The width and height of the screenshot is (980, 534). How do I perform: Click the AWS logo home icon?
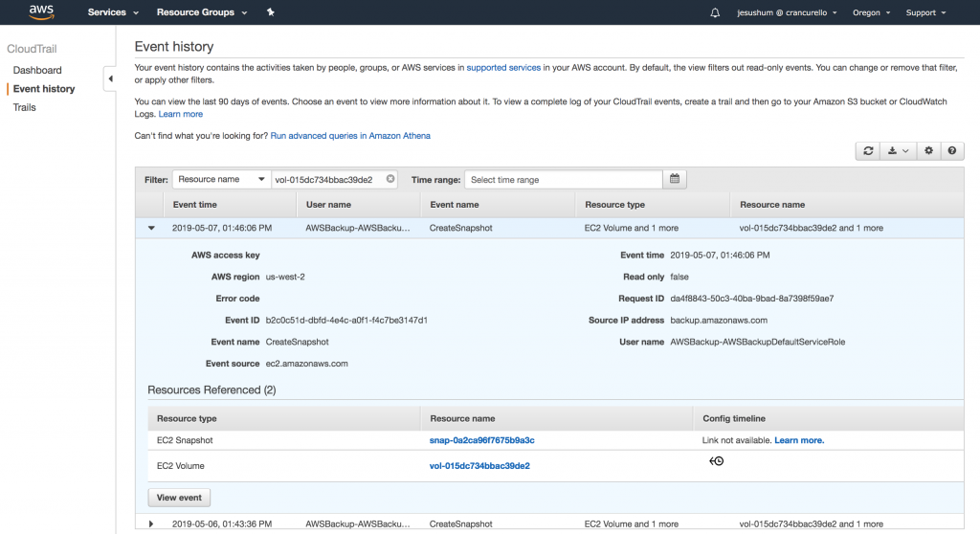tap(41, 12)
